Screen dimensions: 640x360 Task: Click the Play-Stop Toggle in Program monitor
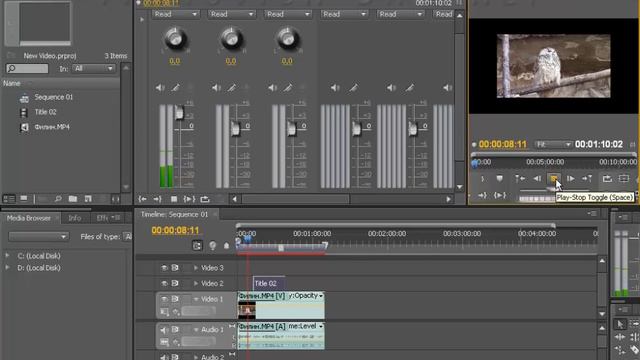click(553, 178)
